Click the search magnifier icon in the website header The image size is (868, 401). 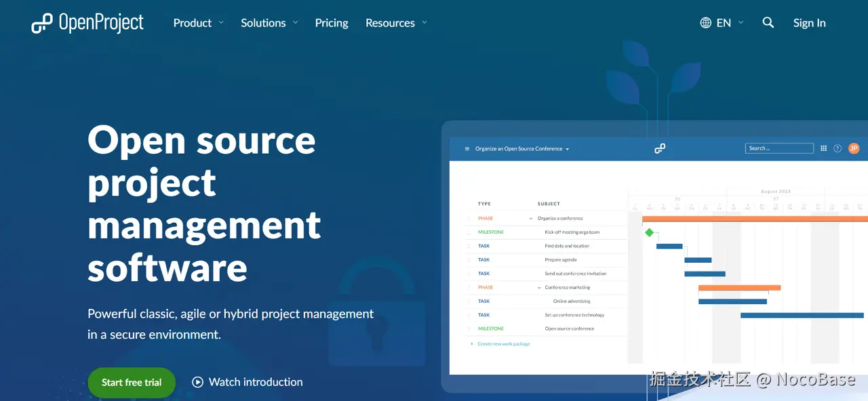[x=768, y=22]
